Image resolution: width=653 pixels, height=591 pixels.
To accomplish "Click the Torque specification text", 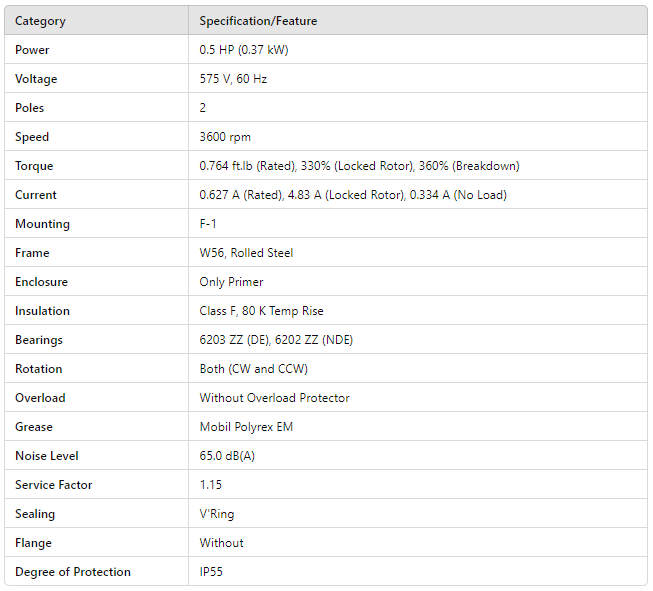I will (x=359, y=166).
